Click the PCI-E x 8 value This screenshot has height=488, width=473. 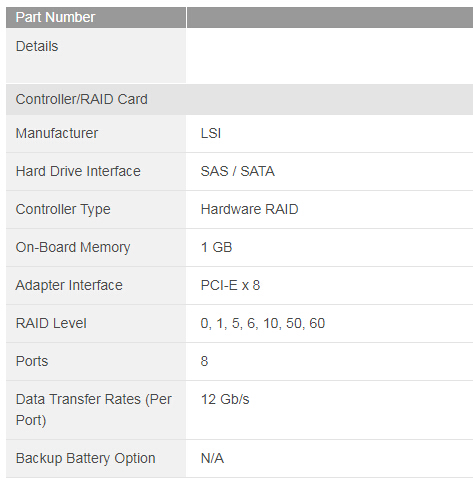230,285
